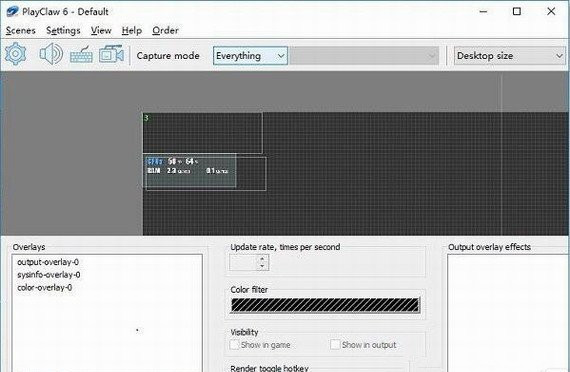Click the speaker audio settings icon
The height and width of the screenshot is (372, 570).
[x=51, y=54]
